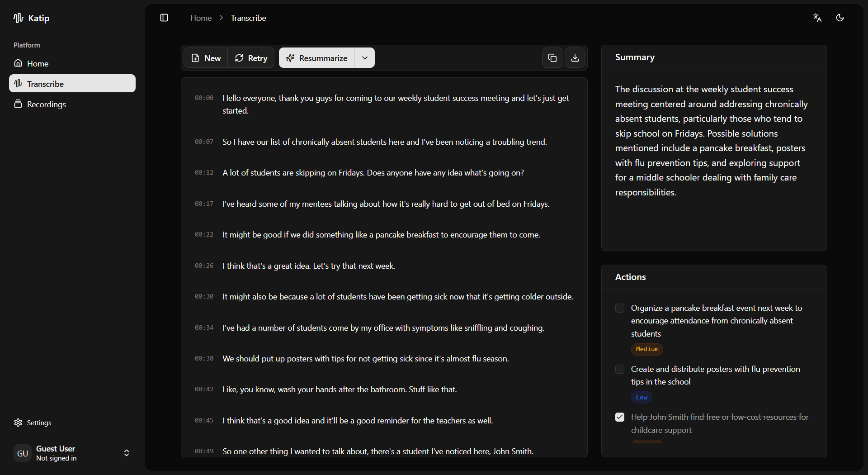Click the Guest User avatar
The width and height of the screenshot is (868, 475).
tap(22, 453)
